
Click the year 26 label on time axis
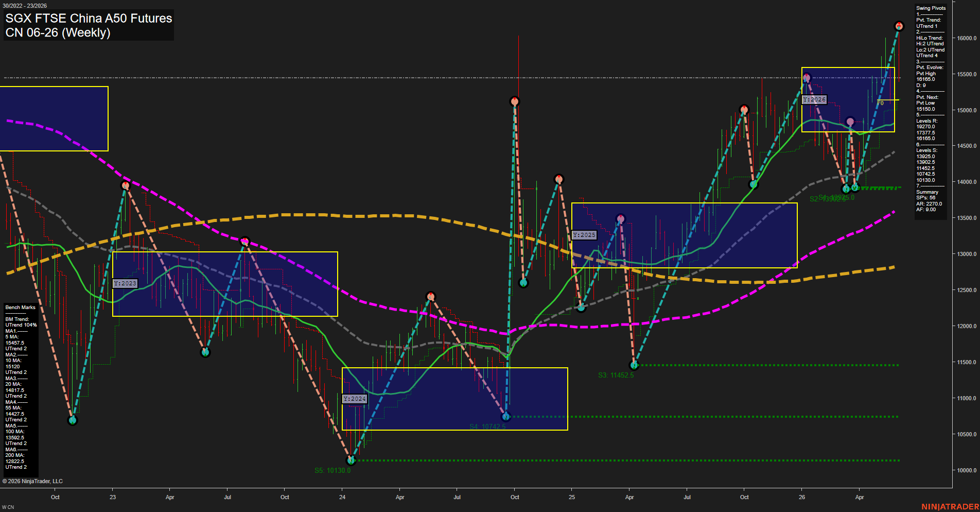(802, 497)
